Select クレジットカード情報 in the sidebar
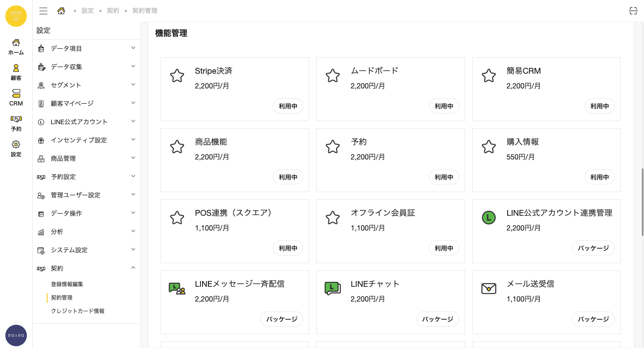This screenshot has width=644, height=348. click(78, 311)
